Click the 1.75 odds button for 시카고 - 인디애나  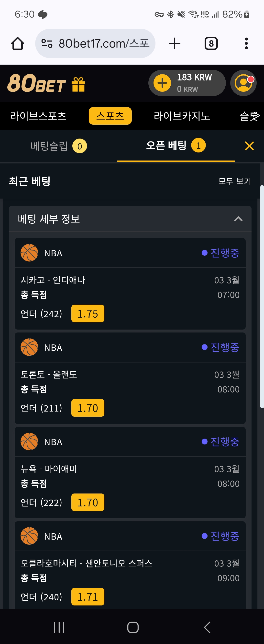tap(88, 313)
